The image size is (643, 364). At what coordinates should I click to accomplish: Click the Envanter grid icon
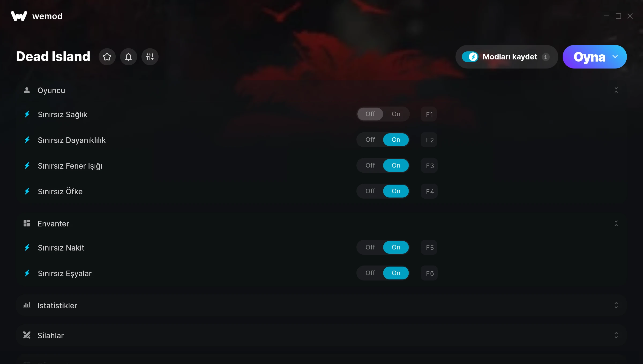pos(27,223)
